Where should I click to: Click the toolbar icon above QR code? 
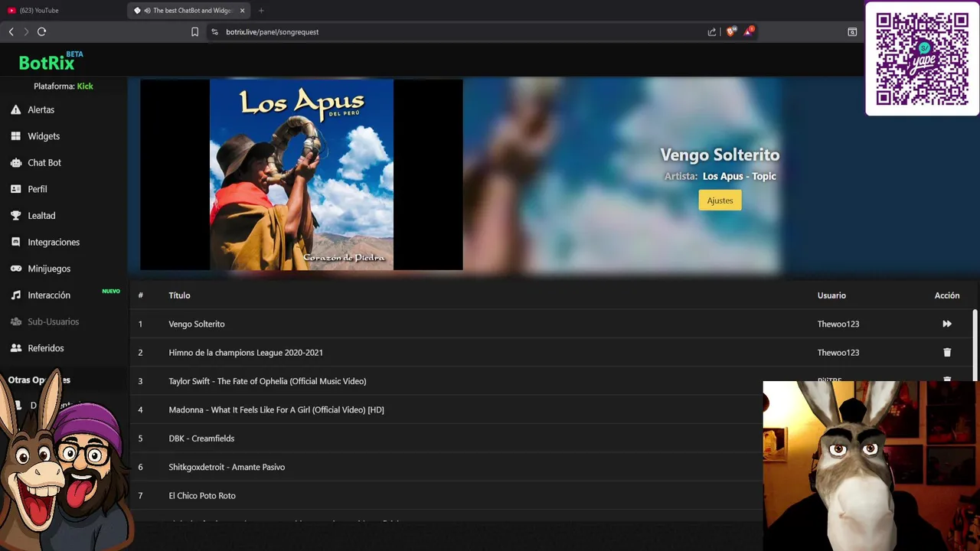pos(852,31)
